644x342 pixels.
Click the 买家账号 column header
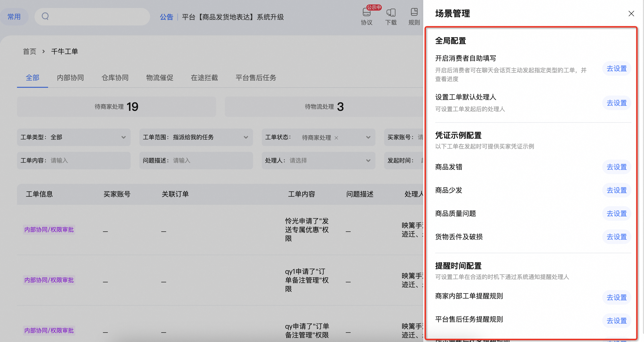pos(117,194)
